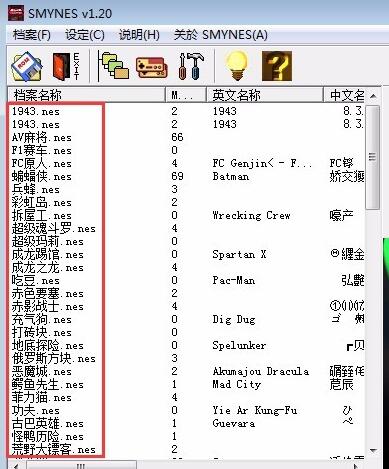The image size is (389, 469).
Task: Select 吃豆.nes in the file list
Action: pos(36,280)
